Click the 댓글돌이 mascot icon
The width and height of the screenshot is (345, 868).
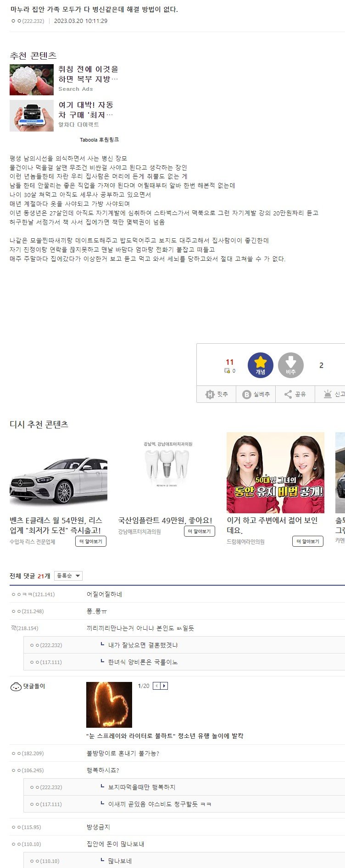point(16,687)
